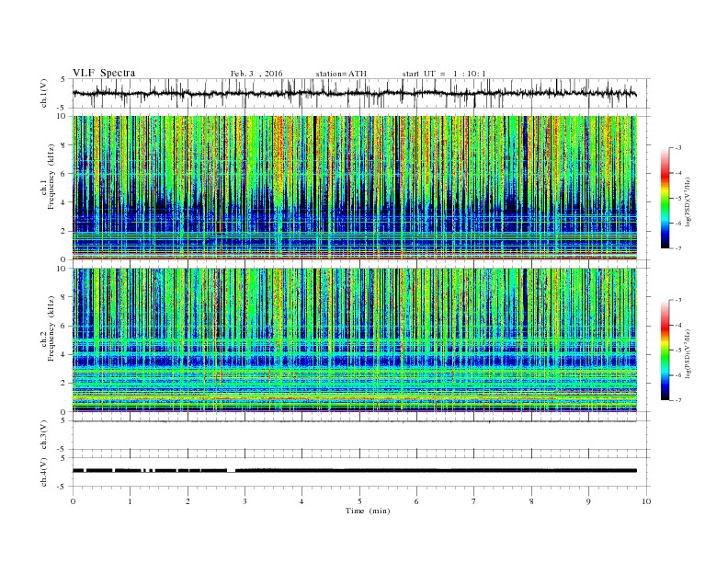Click the "-5" tick on ch.2 color bar
The height and width of the screenshot is (563, 728).
point(678,350)
